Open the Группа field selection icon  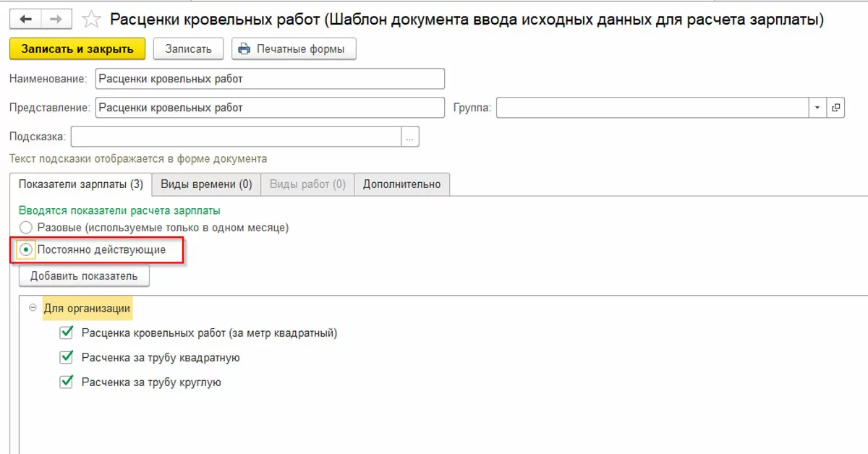(x=836, y=108)
